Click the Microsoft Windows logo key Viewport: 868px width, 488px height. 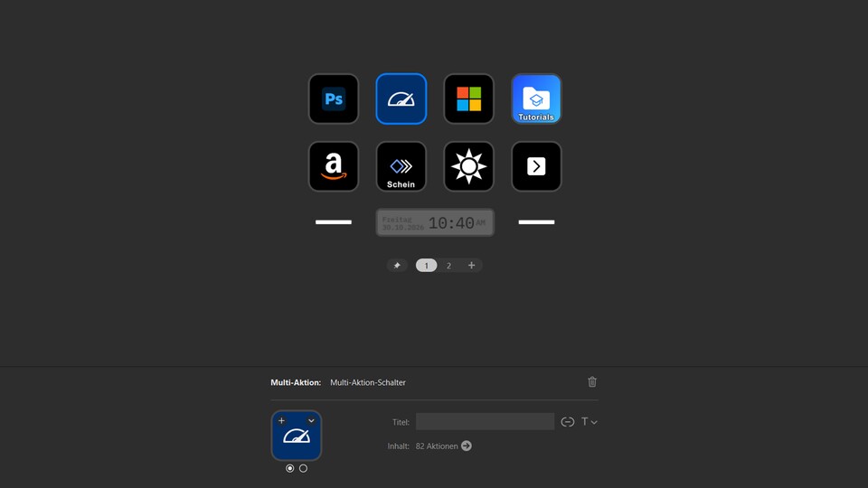[x=468, y=99]
